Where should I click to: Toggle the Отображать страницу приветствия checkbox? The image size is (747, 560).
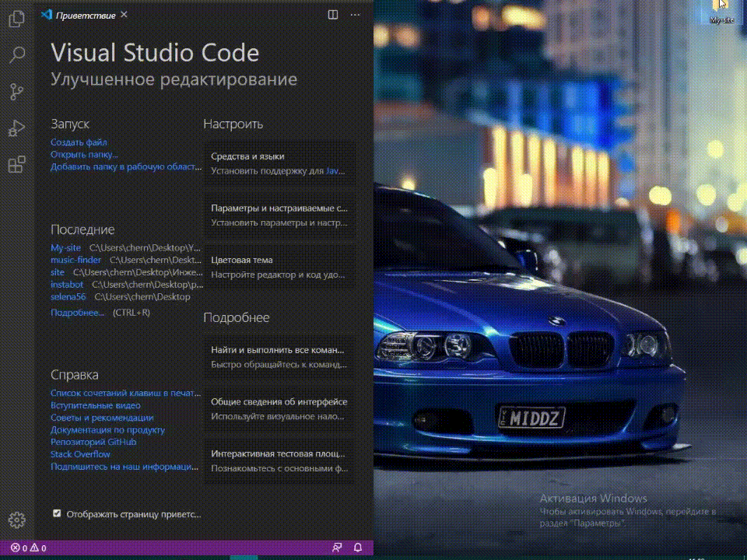57,513
